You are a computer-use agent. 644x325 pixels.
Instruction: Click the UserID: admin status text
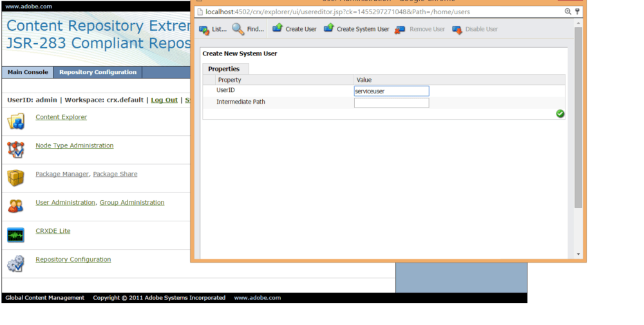32,100
